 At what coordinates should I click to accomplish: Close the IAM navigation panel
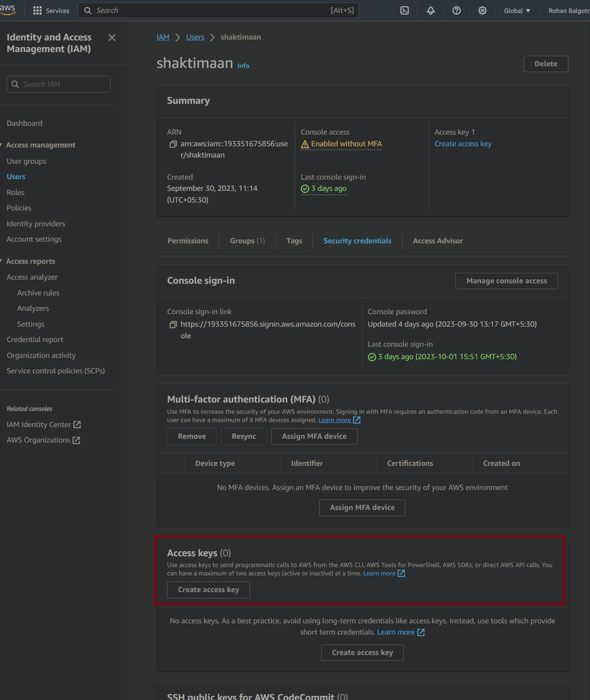point(112,37)
